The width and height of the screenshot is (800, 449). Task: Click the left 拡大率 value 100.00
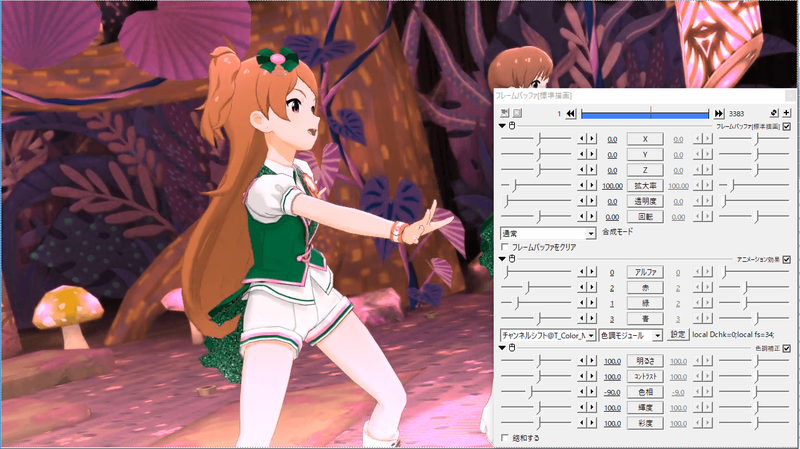pyautogui.click(x=612, y=186)
